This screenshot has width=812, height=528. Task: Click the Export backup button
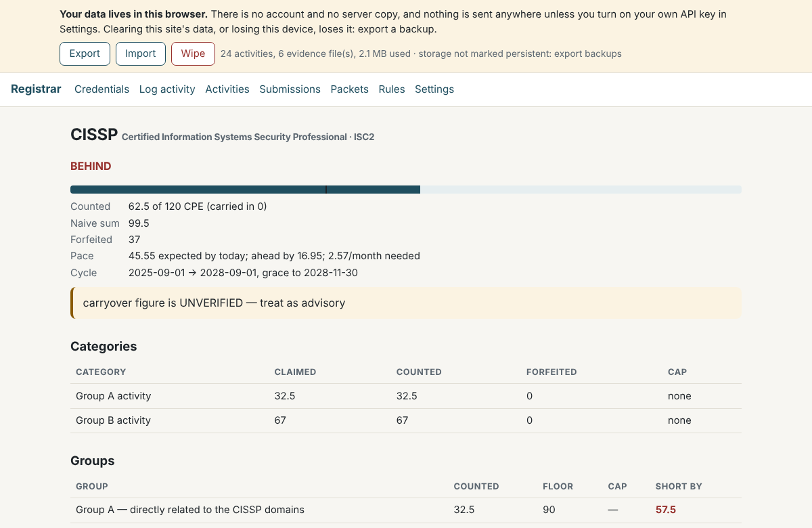[85, 53]
